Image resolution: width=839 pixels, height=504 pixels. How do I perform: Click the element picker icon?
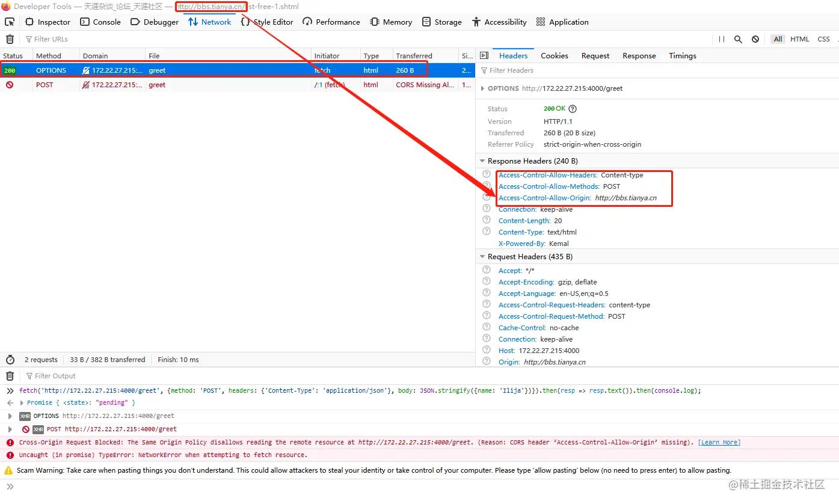pos(10,22)
